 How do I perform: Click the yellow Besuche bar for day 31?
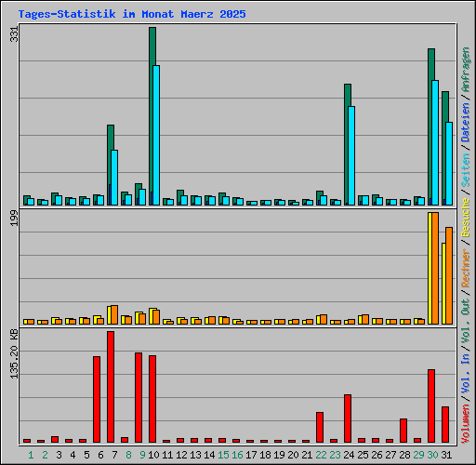point(443,284)
